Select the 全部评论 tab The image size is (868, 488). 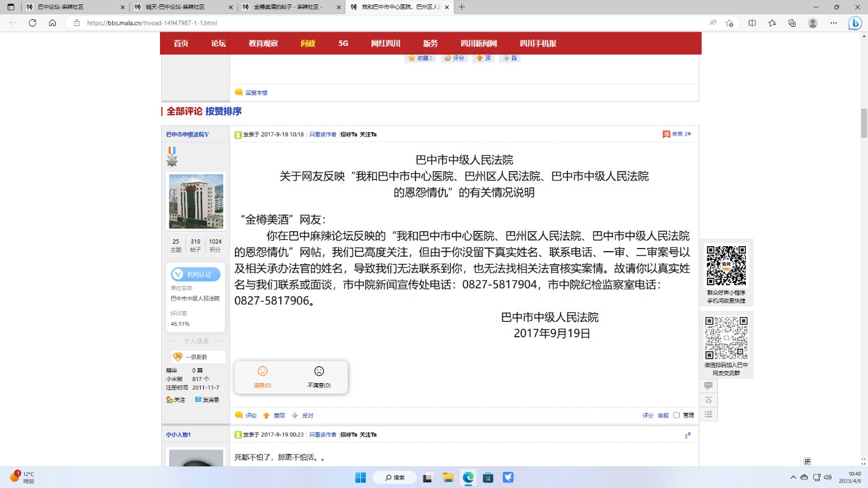[184, 112]
